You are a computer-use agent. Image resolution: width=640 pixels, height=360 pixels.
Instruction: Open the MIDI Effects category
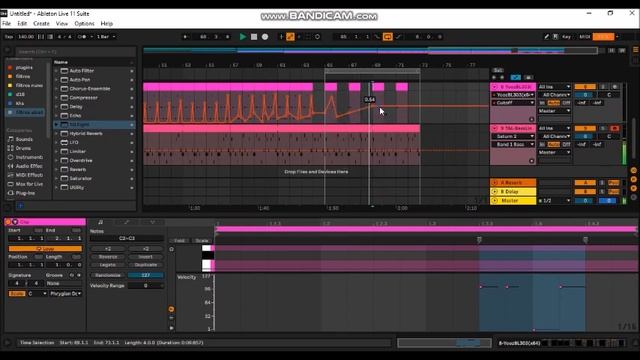click(29, 175)
